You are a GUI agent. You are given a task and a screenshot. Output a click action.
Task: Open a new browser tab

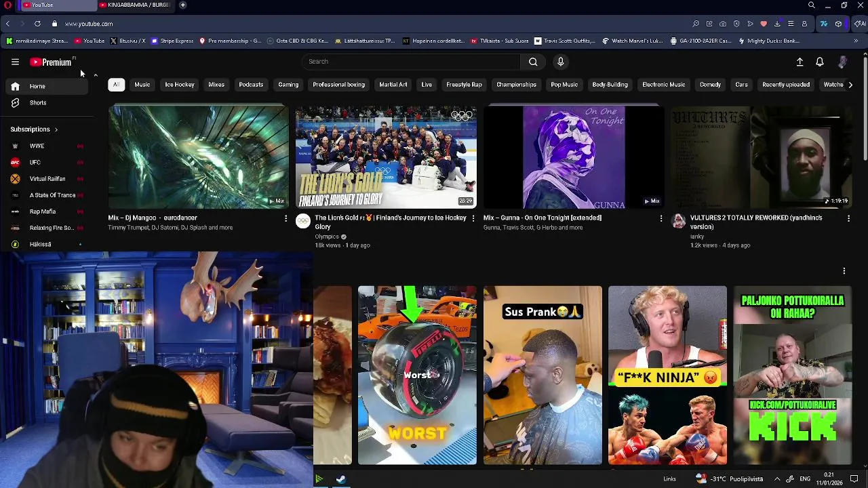pos(182,5)
